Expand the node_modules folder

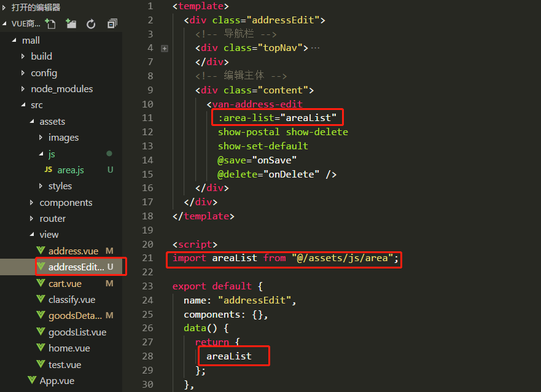coord(23,88)
